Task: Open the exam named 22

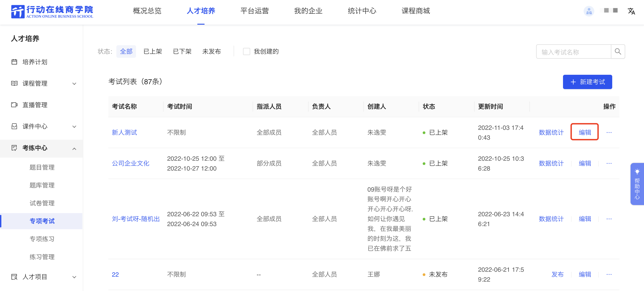Action: pos(115,274)
